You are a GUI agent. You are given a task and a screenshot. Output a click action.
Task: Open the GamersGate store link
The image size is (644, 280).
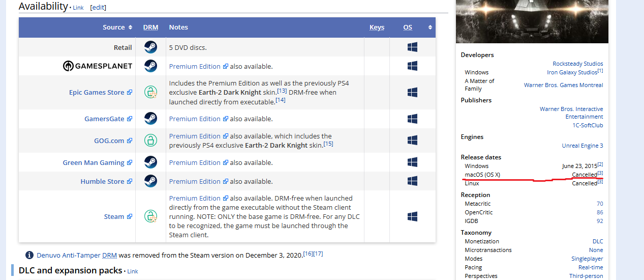[108, 119]
